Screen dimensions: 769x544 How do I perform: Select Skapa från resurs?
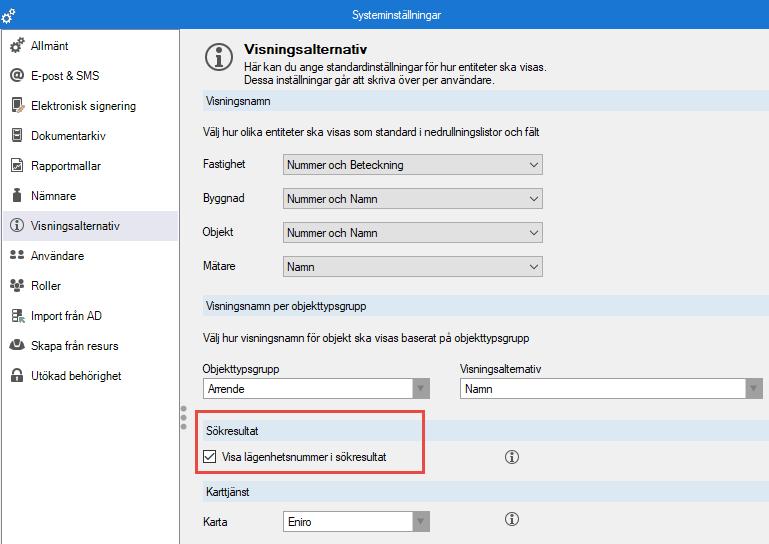click(x=91, y=346)
